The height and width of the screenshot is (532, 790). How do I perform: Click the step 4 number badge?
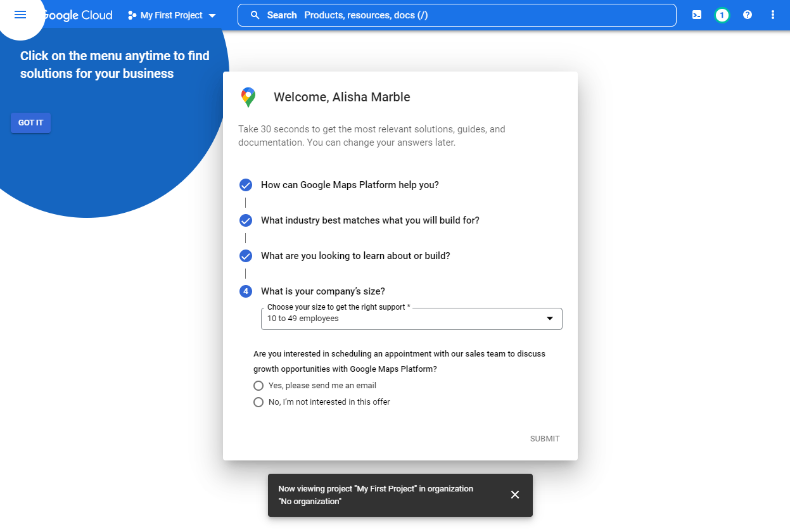point(246,291)
